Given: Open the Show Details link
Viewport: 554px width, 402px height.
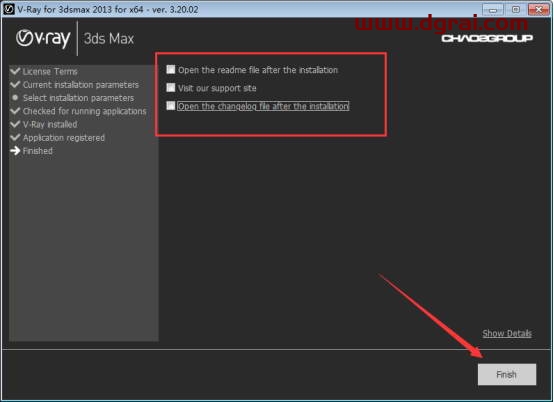Looking at the screenshot, I should (507, 333).
